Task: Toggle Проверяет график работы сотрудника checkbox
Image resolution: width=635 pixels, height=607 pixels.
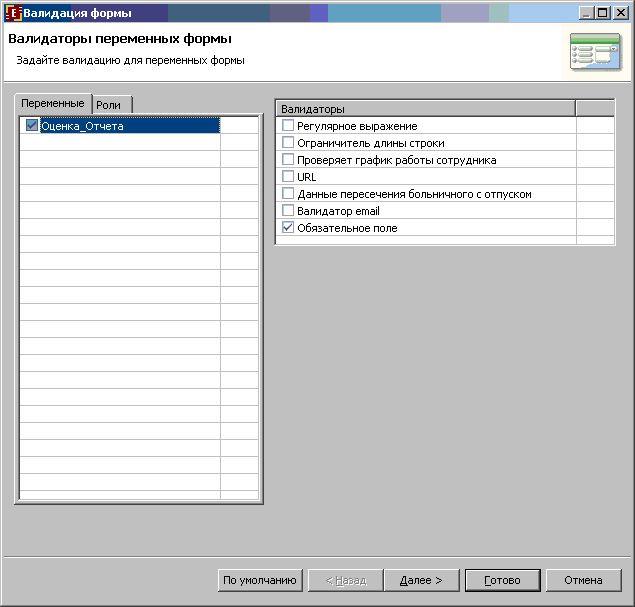Action: (288, 160)
